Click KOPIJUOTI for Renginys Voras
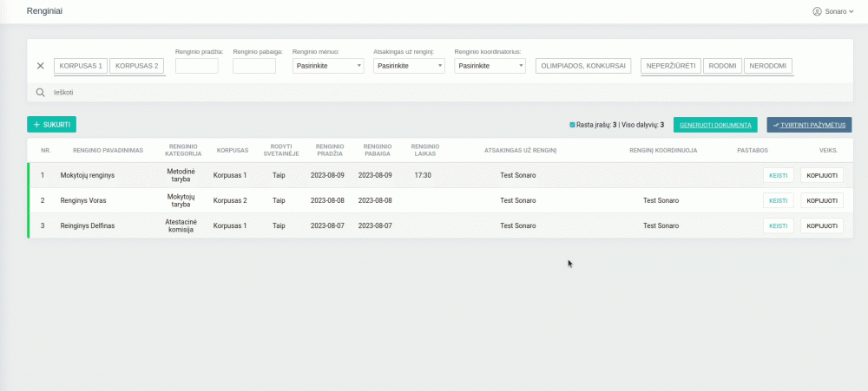This screenshot has height=391, width=868. coord(822,200)
